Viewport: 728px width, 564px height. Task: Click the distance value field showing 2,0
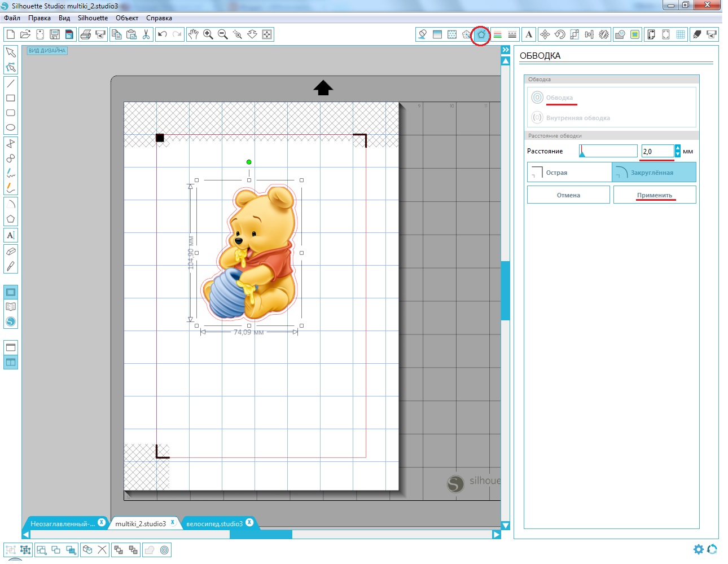(x=657, y=151)
